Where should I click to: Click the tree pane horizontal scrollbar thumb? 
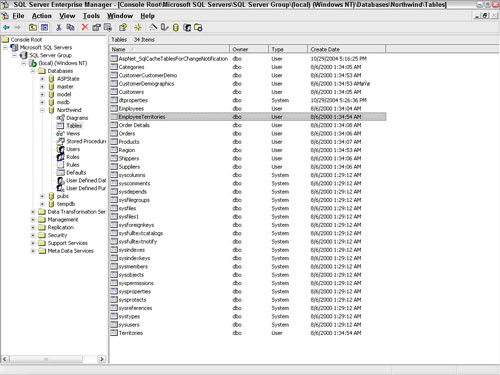click(46, 359)
